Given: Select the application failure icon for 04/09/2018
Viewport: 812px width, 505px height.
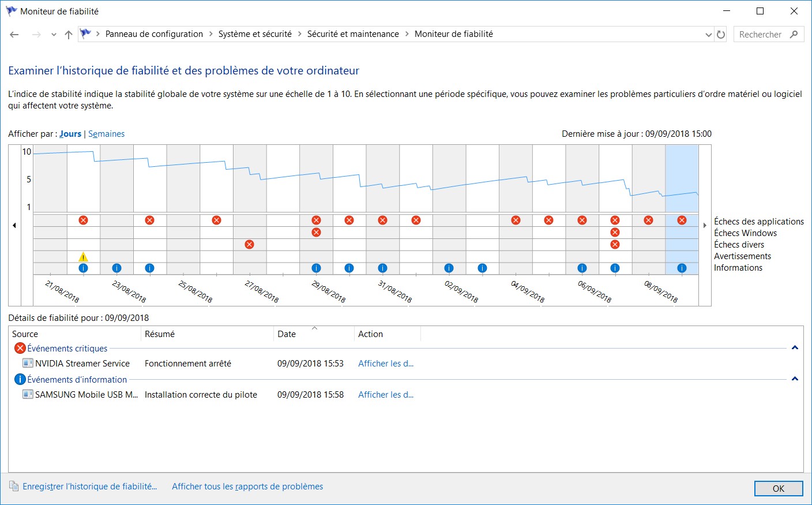Looking at the screenshot, I should pyautogui.click(x=516, y=220).
